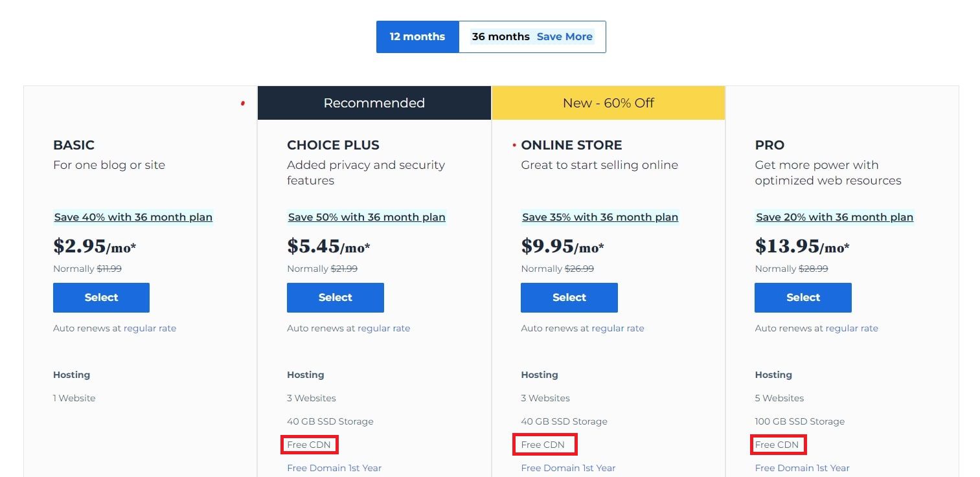
Task: Click Select under the ONLINE STORE plan
Action: (569, 297)
